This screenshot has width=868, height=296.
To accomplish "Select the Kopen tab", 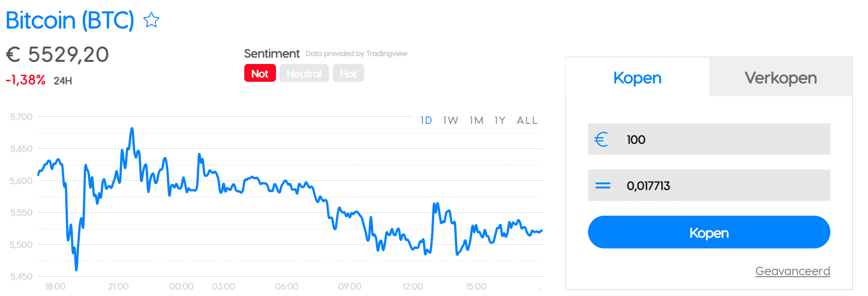I will tap(637, 78).
